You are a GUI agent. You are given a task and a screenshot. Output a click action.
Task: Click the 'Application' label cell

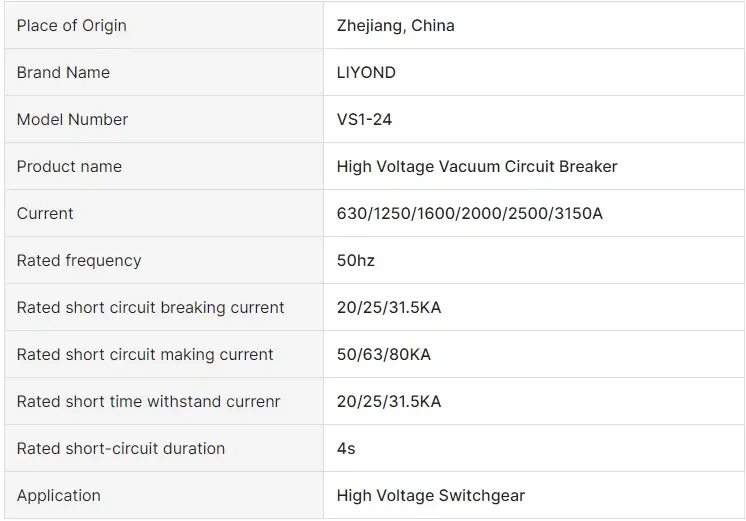tap(59, 495)
